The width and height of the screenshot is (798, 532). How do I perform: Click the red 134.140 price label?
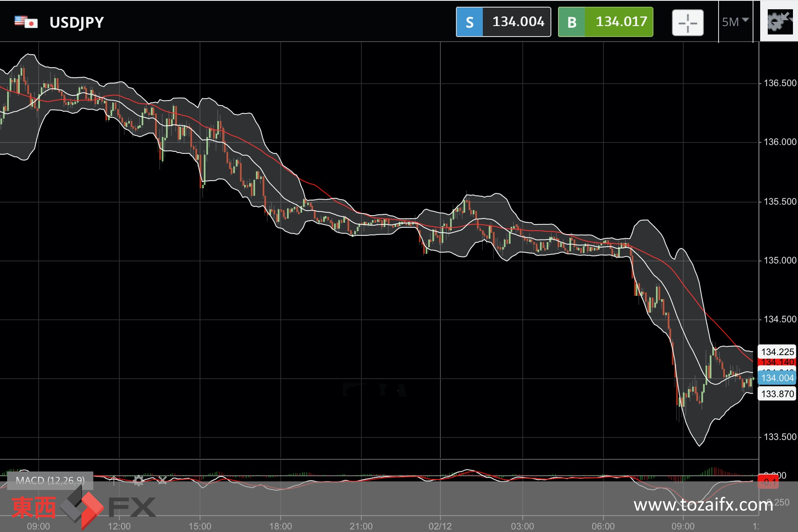coord(777,362)
